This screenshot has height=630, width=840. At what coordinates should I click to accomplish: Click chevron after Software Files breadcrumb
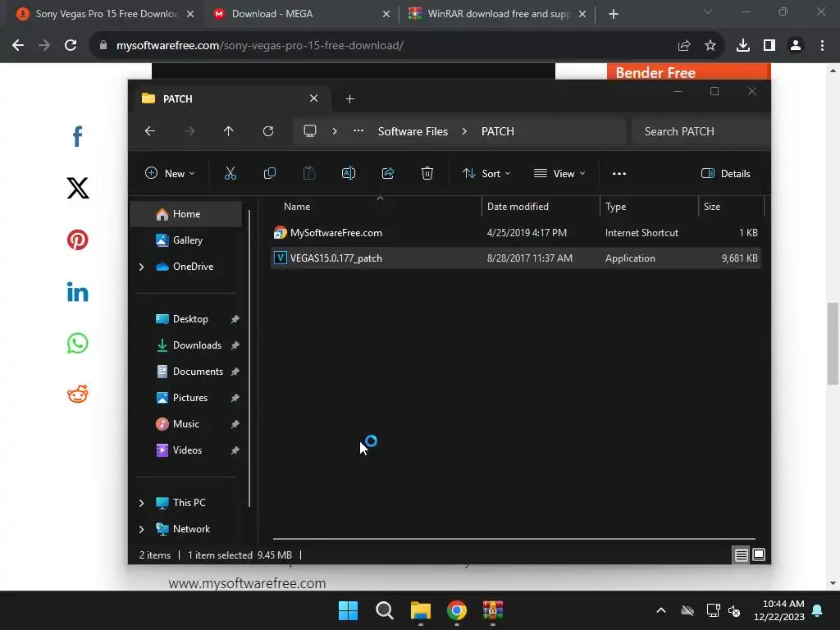point(464,131)
